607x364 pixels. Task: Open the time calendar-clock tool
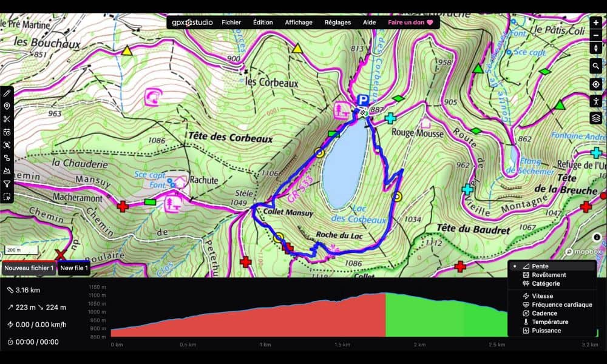click(7, 132)
